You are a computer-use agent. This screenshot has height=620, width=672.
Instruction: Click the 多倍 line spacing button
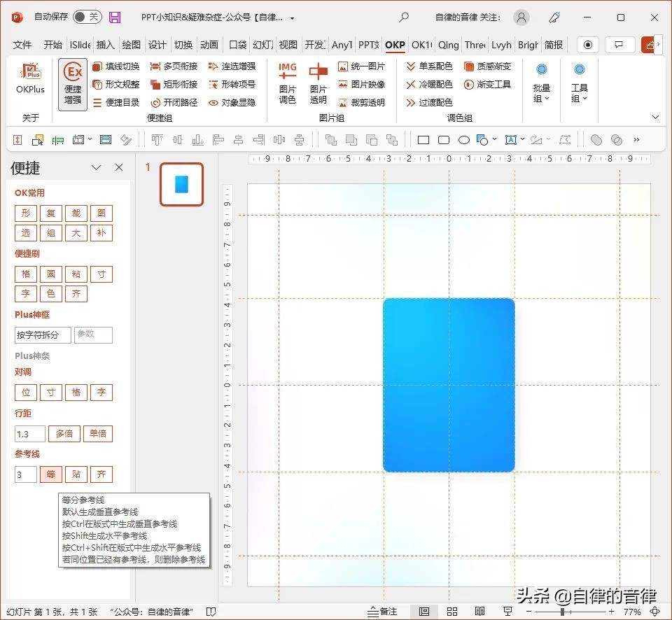point(64,434)
